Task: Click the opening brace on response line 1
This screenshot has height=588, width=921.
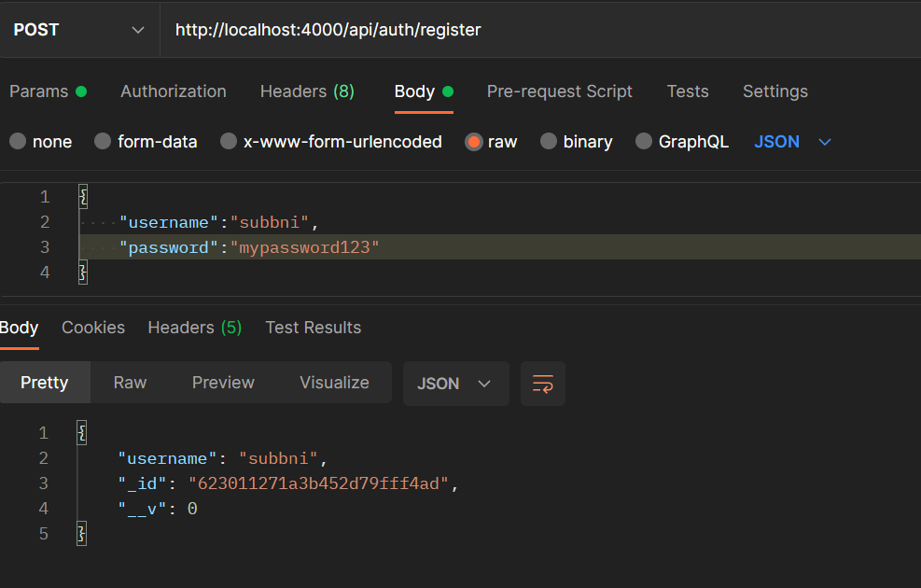Action: [x=81, y=433]
